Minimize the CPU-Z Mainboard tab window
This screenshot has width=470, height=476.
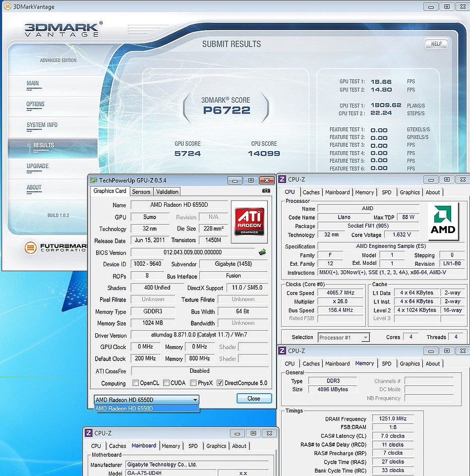click(x=237, y=433)
